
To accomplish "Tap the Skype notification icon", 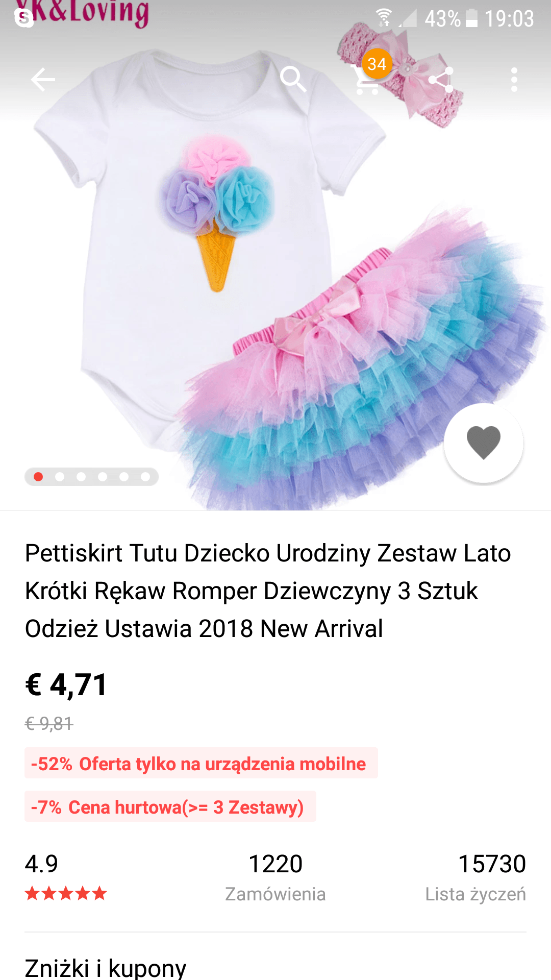I will pos(24,18).
